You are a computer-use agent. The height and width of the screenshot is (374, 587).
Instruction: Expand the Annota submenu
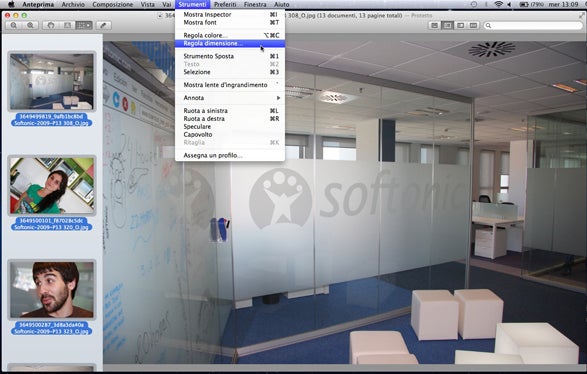[x=230, y=98]
